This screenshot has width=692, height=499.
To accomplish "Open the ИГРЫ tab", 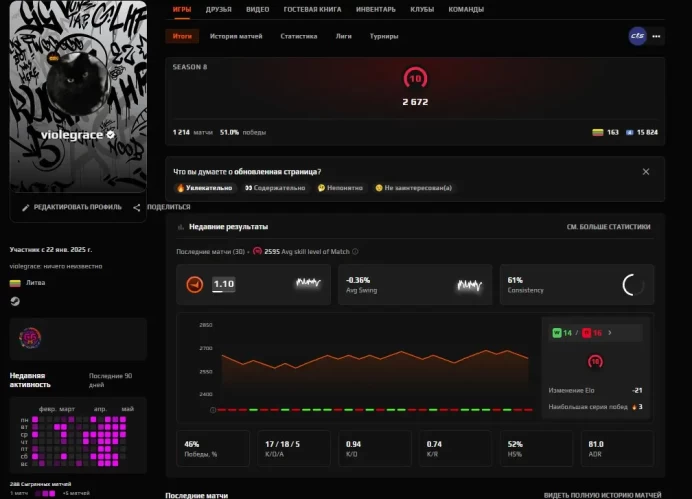I will (x=182, y=9).
